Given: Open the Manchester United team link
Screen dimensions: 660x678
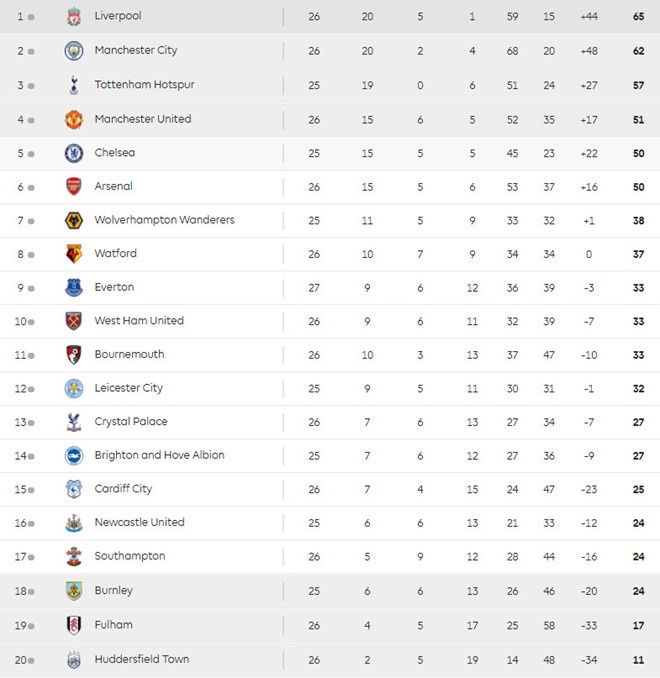Looking at the screenshot, I should coord(142,119).
